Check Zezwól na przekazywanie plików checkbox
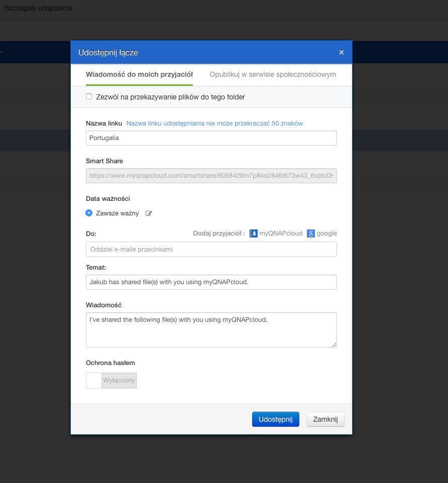Screen dimensions: 448x483 coord(89,97)
